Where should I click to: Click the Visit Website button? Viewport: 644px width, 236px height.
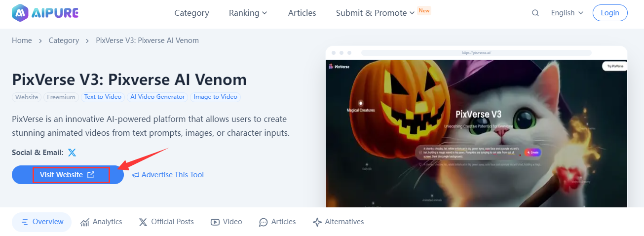pos(68,175)
